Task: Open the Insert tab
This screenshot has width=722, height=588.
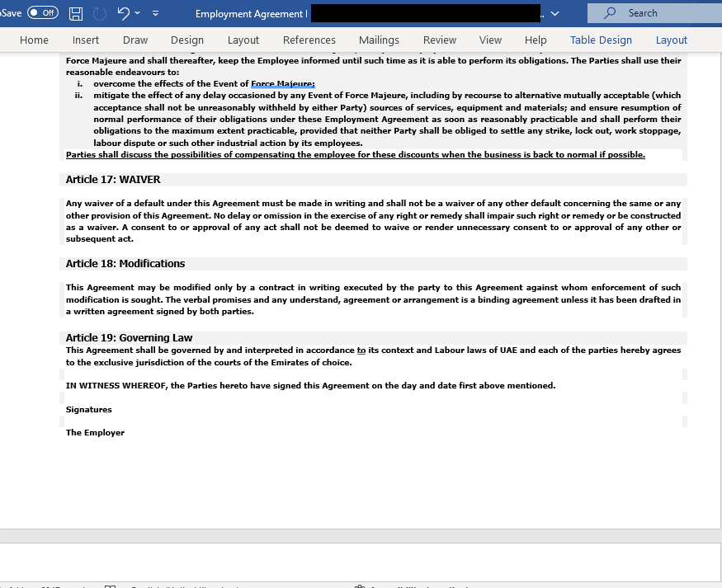Action: 86,40
